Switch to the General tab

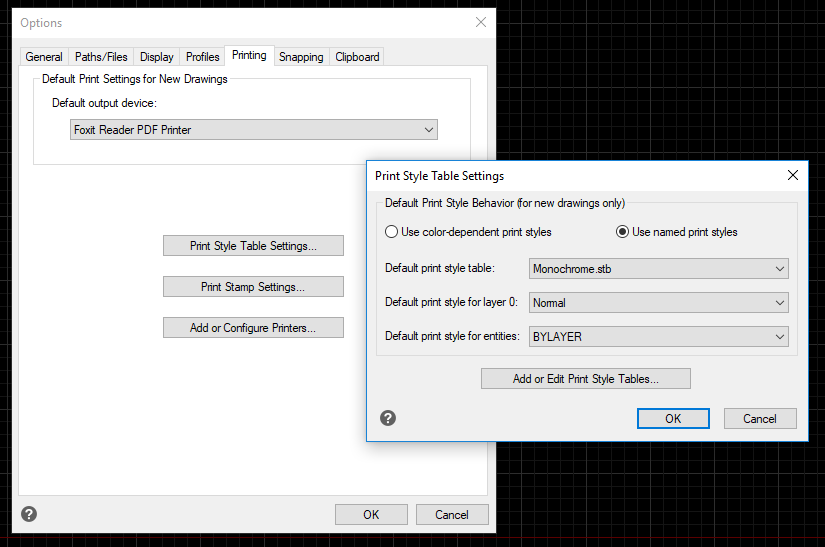pos(44,57)
